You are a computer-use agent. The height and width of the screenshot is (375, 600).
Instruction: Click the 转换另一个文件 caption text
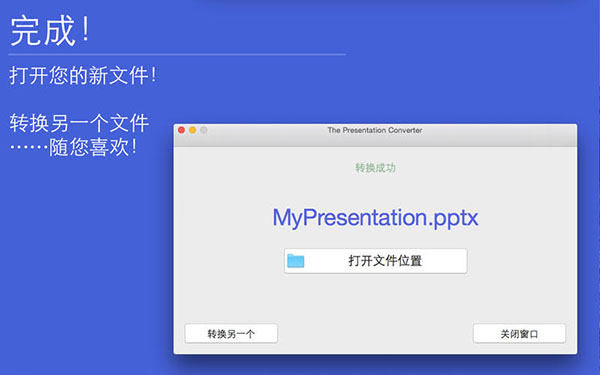point(79,123)
